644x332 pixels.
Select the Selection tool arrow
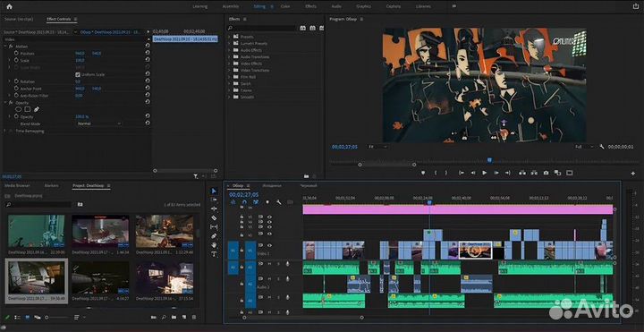tap(214, 191)
